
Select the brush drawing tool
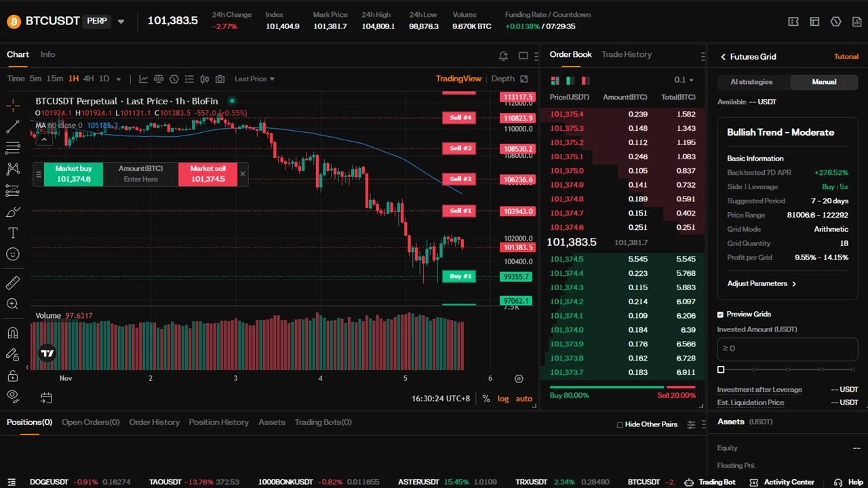tap(12, 212)
